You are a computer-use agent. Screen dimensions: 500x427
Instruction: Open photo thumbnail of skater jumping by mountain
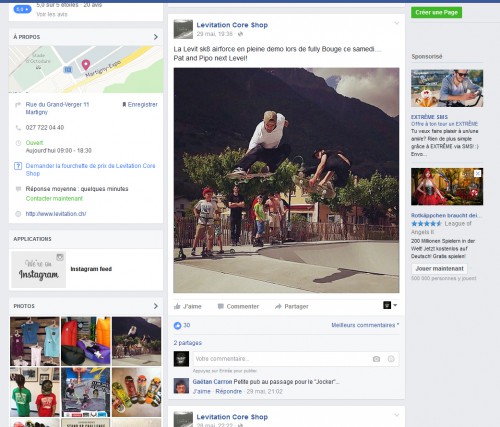(x=136, y=341)
